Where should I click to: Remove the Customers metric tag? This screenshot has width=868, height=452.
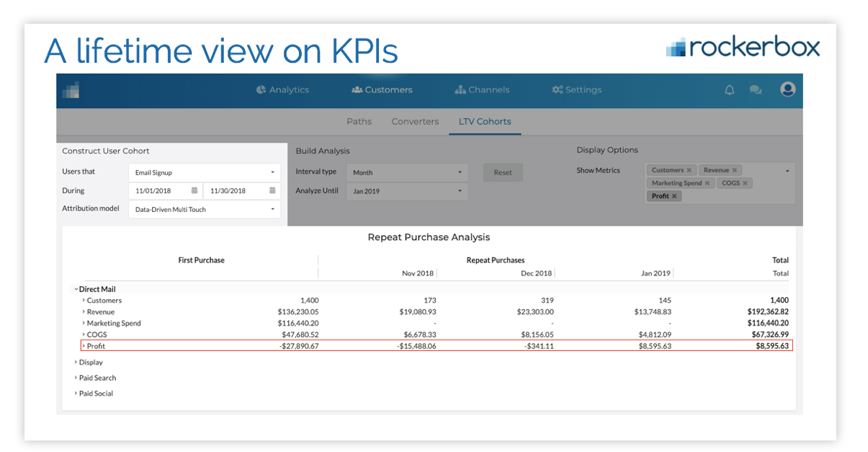tap(689, 170)
